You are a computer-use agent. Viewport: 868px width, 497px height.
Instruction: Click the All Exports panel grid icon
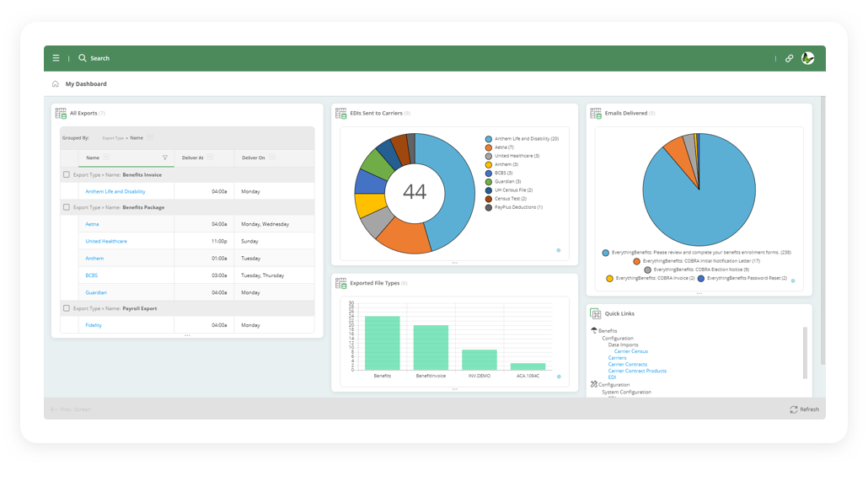(x=60, y=112)
